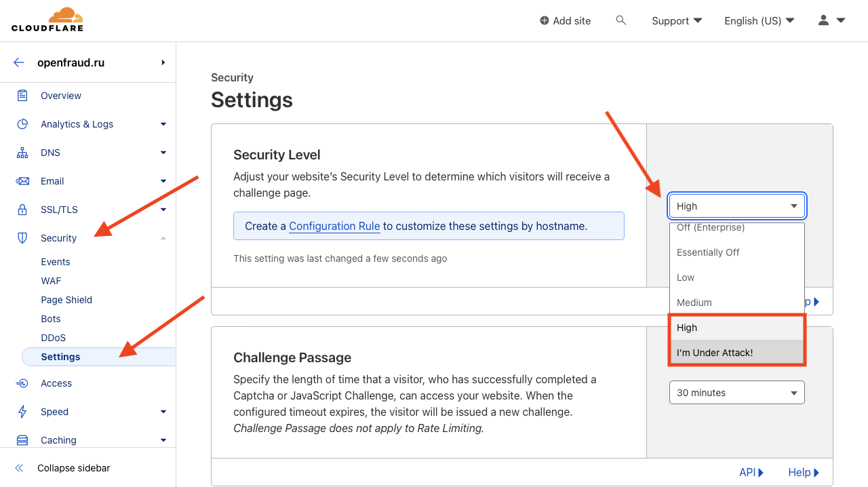This screenshot has height=487, width=868.
Task: Open the English (US) language dropdown
Action: [x=759, y=21]
